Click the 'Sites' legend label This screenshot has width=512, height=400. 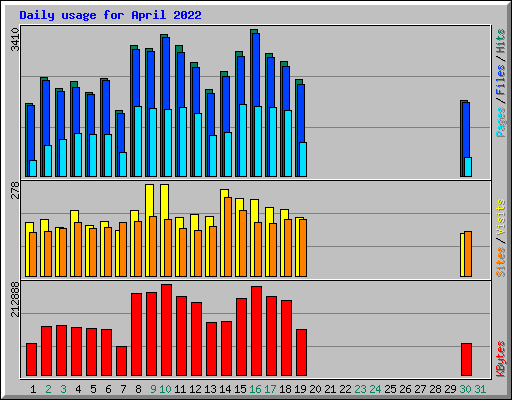click(501, 262)
